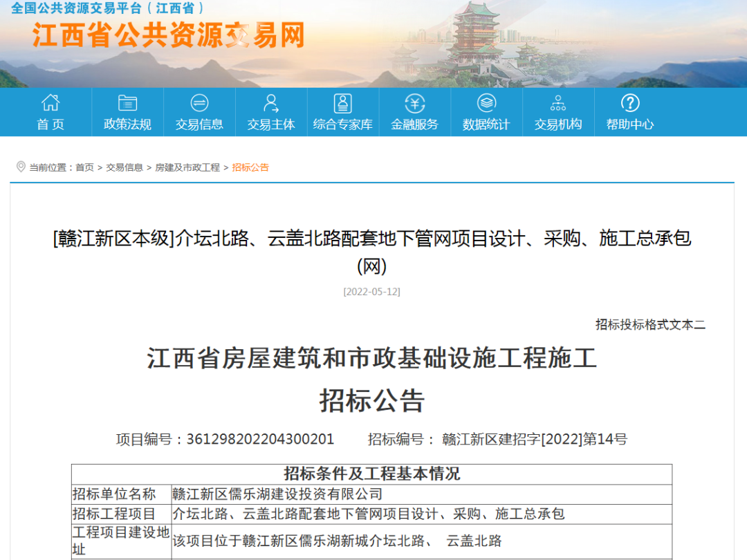This screenshot has width=747, height=560.
Task: Open the 交易机构 menu label
Action: click(x=558, y=124)
